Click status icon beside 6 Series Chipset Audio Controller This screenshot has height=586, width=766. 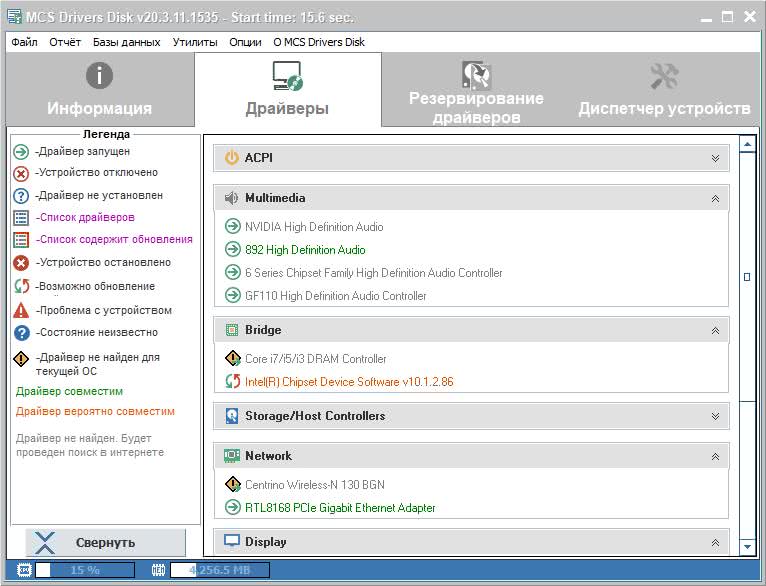(233, 272)
